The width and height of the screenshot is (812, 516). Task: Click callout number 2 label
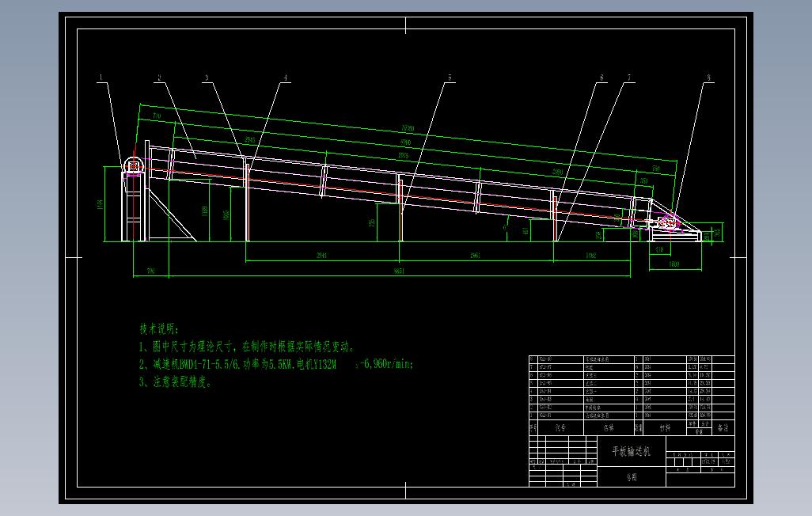click(160, 78)
